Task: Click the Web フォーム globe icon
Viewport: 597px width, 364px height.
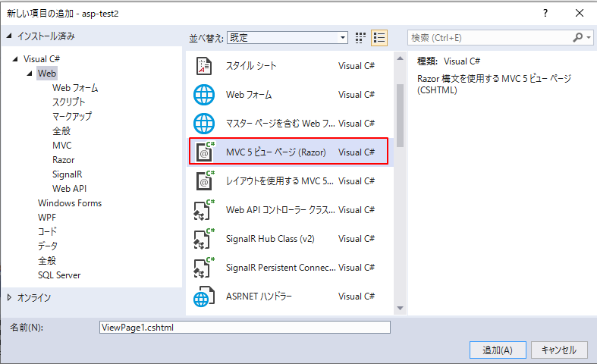Action: click(x=204, y=95)
